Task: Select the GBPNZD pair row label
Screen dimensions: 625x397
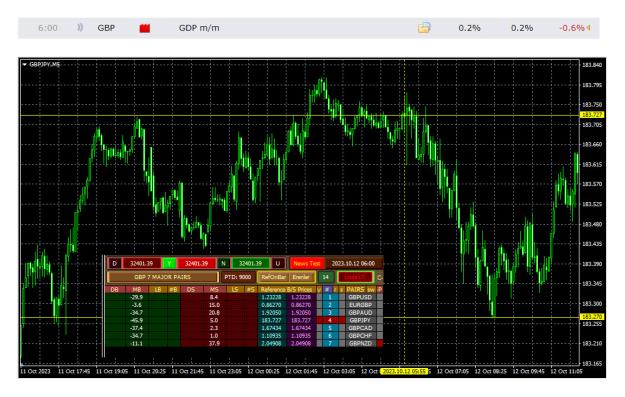Action: click(360, 343)
